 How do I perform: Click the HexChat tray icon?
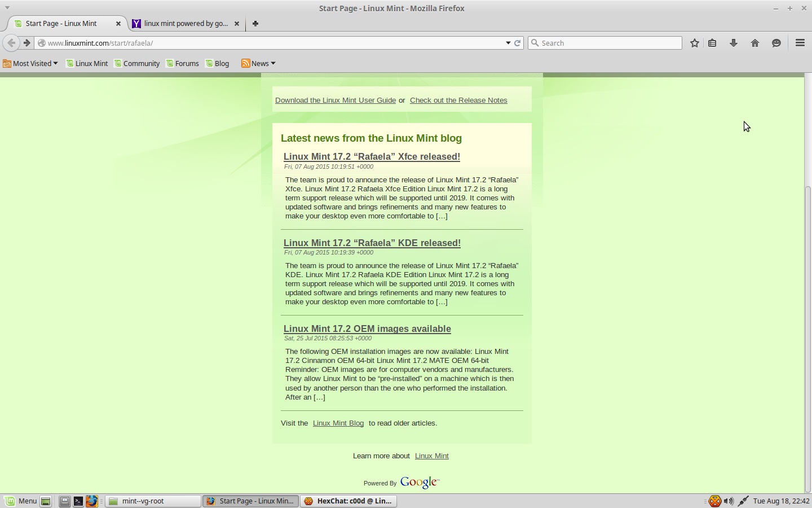[x=715, y=501]
